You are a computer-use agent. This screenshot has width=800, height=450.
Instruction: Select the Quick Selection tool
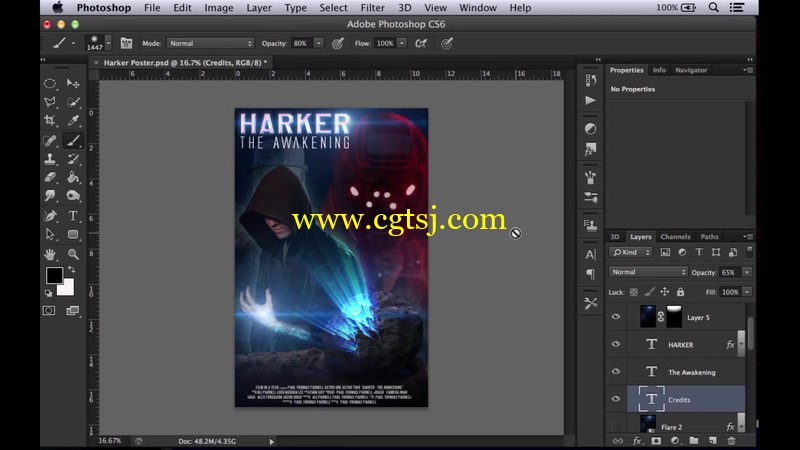[x=73, y=102]
